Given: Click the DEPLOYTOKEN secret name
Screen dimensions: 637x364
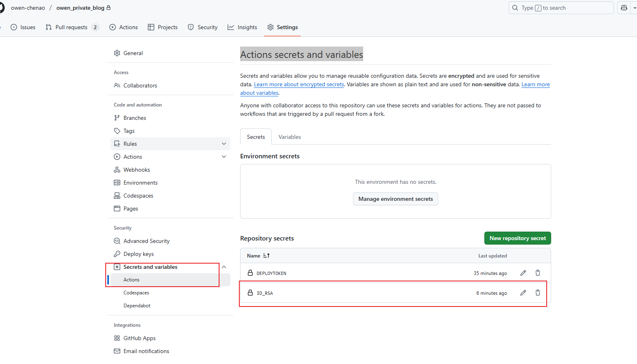Looking at the screenshot, I should click(271, 273).
